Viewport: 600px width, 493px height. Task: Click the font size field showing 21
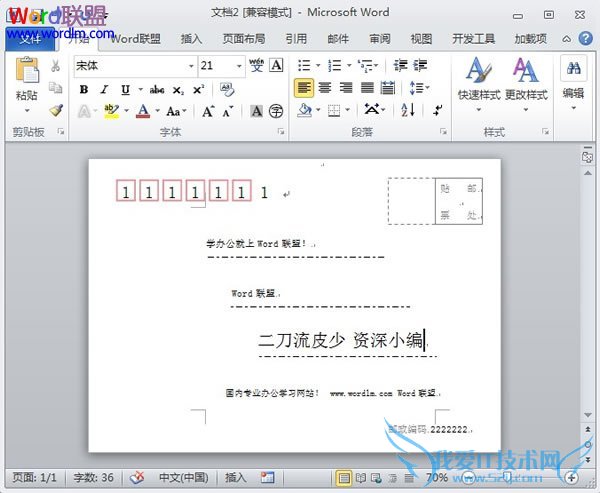pos(216,66)
